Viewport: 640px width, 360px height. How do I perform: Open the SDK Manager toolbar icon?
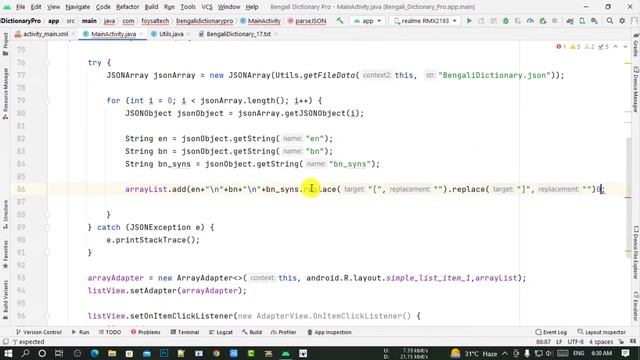tap(594, 20)
